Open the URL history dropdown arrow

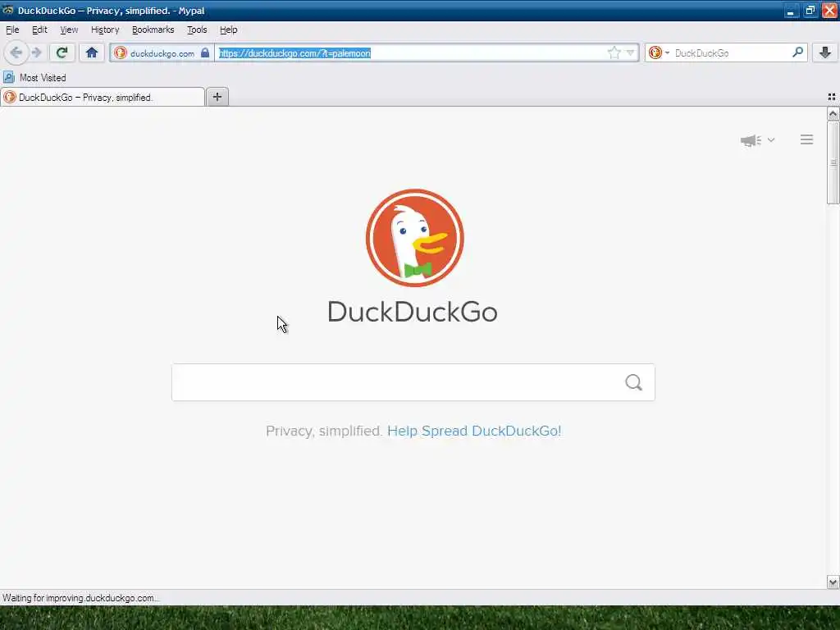click(x=630, y=52)
